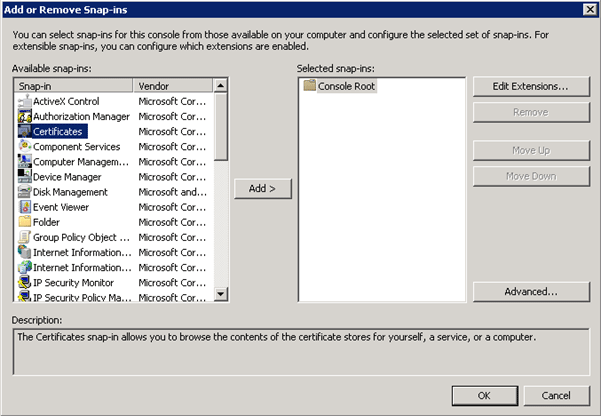Open Edit Extensions dialog
Screen dimensions: 601x416
coord(531,86)
